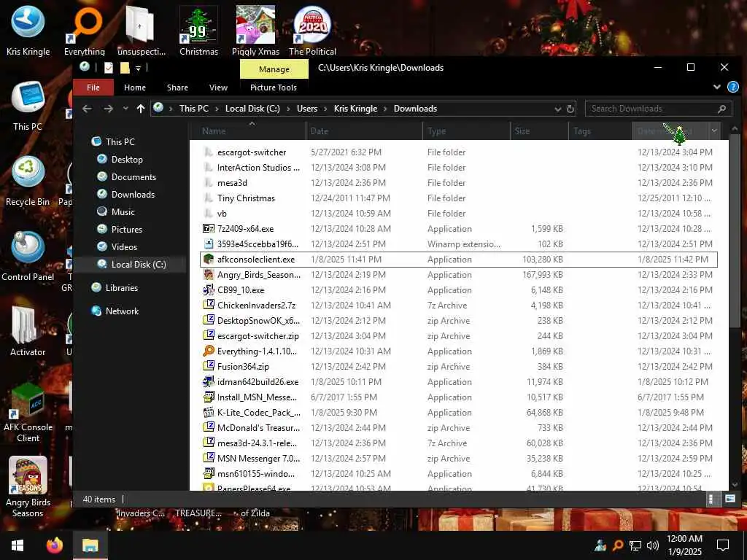Open the Christmas 99 desktop shortcut
This screenshot has height=560, width=747.
click(x=198, y=30)
